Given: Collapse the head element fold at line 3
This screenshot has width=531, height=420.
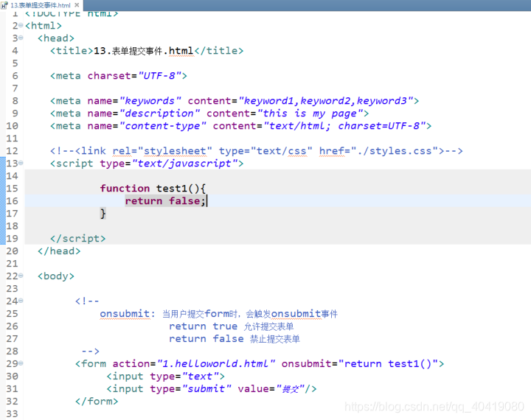Looking at the screenshot, I should [x=21, y=38].
